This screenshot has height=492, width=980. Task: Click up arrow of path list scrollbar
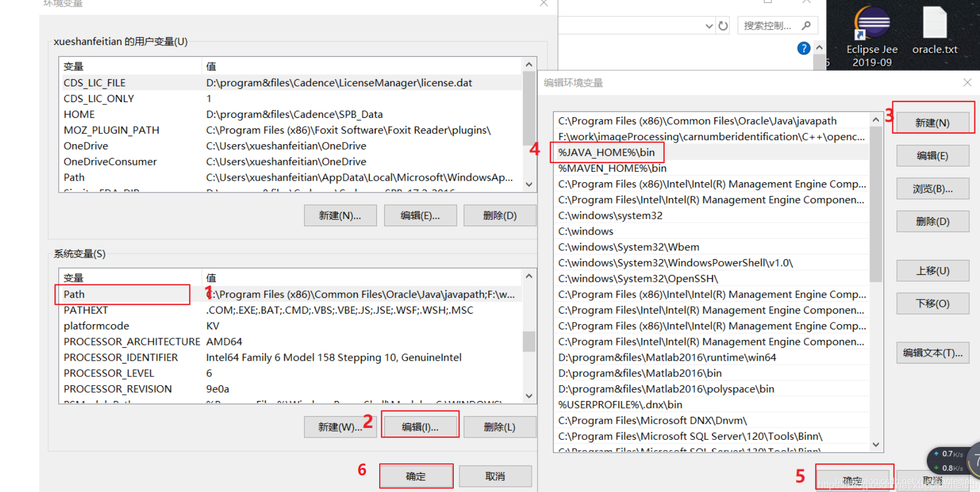coord(876,119)
